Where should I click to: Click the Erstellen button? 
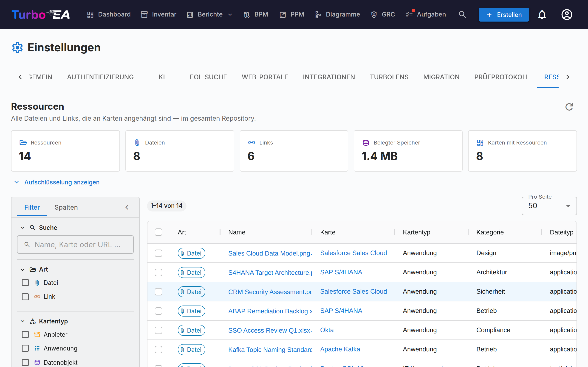504,14
